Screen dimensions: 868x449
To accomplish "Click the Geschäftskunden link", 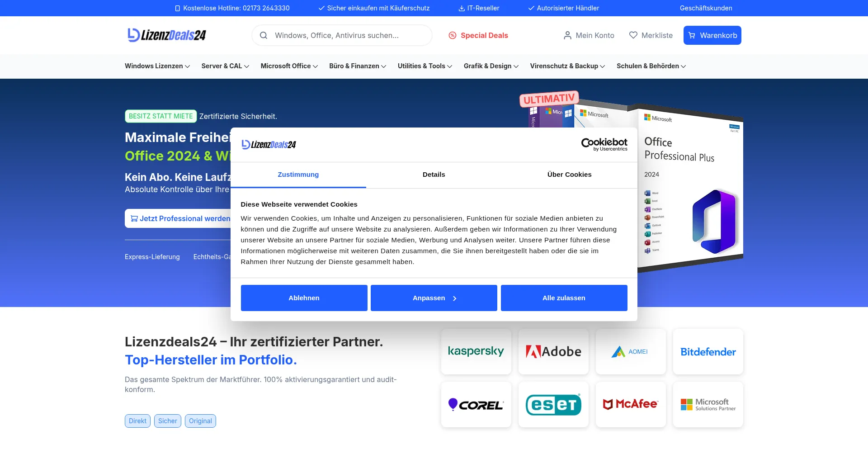I will [x=706, y=8].
